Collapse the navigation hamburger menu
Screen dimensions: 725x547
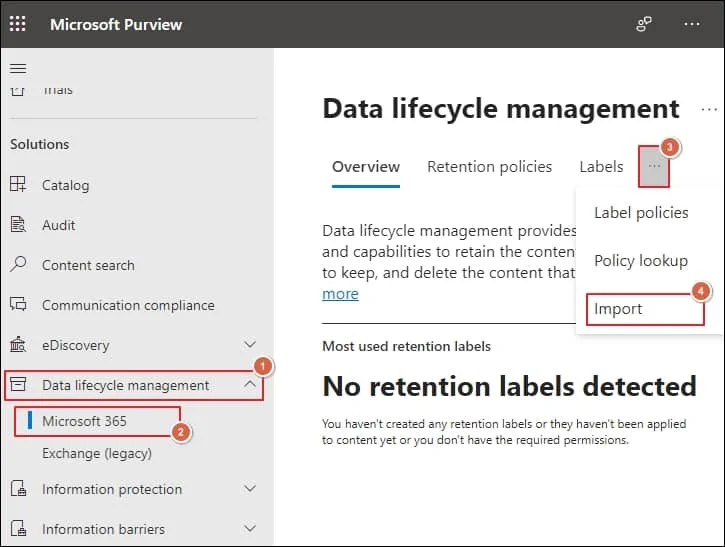coord(18,69)
